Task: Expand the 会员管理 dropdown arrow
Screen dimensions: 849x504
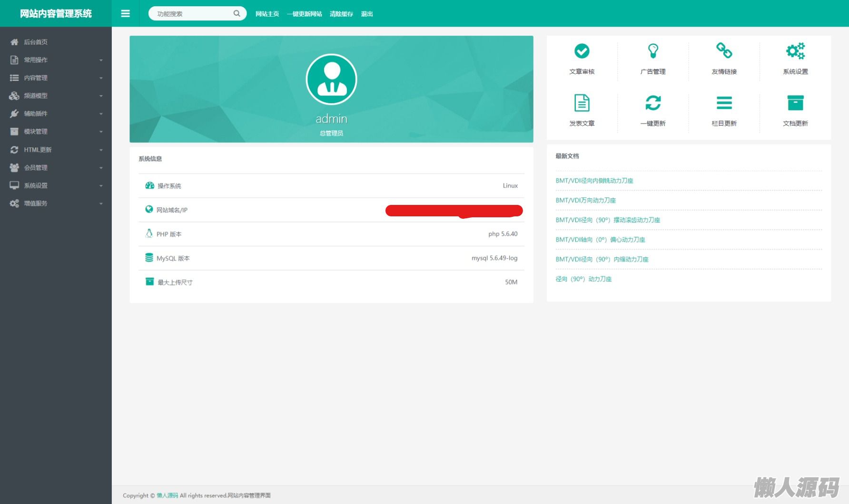Action: pos(101,168)
